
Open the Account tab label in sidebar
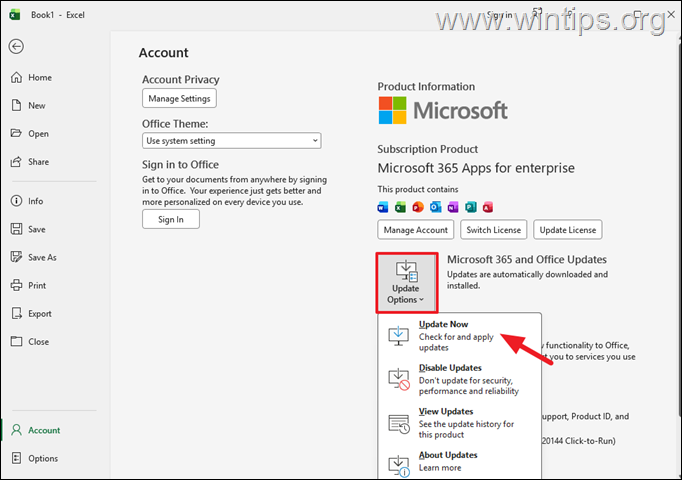pos(44,430)
